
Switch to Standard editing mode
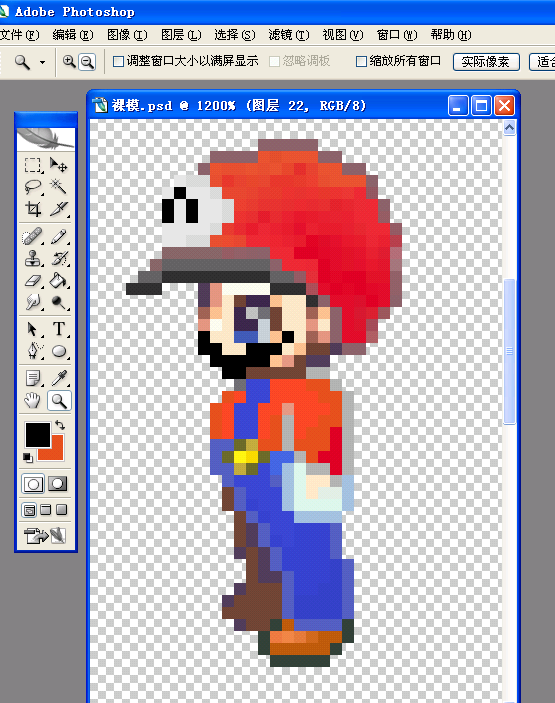click(x=34, y=484)
